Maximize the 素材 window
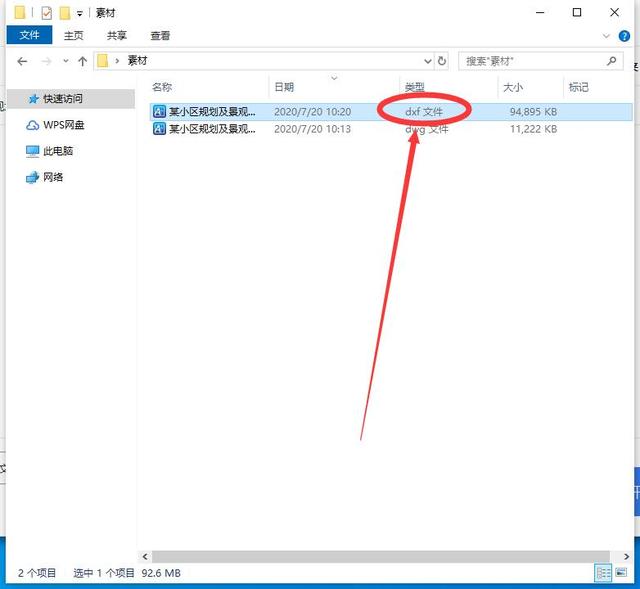Viewport: 640px width, 589px height. click(577, 13)
